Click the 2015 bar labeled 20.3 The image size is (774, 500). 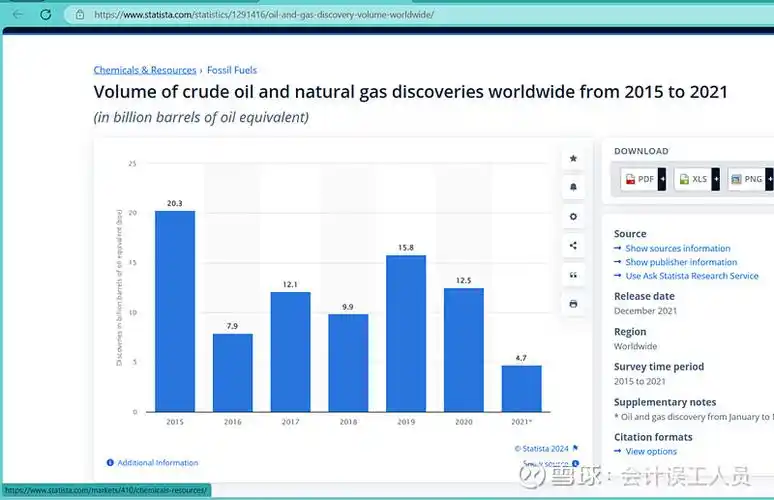[x=175, y=310]
